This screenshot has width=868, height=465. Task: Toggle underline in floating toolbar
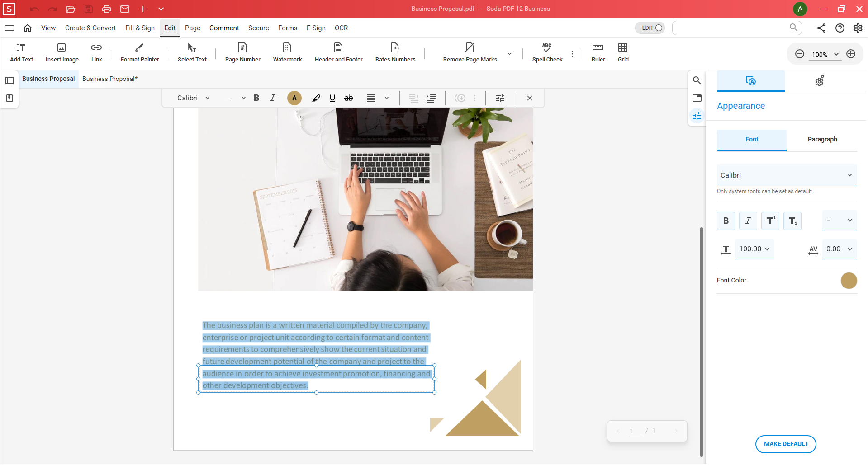[x=332, y=98]
